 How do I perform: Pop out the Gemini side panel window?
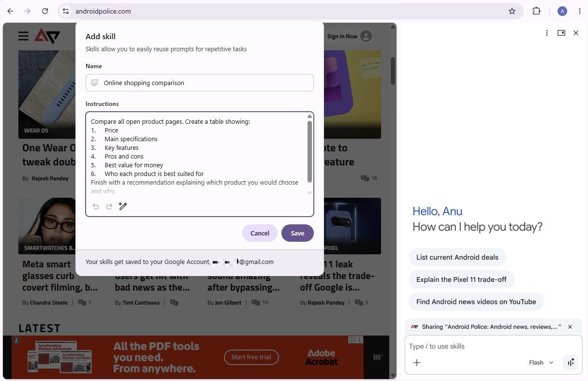pos(561,33)
